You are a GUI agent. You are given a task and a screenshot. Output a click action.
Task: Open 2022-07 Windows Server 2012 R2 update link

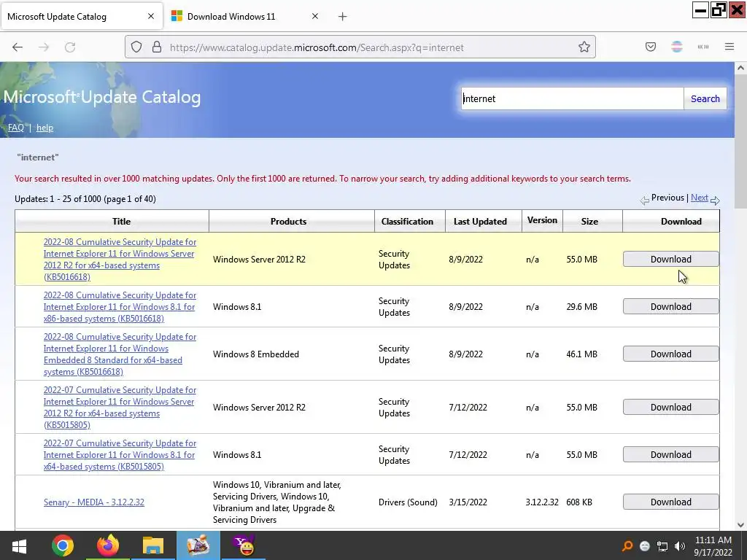click(x=120, y=408)
